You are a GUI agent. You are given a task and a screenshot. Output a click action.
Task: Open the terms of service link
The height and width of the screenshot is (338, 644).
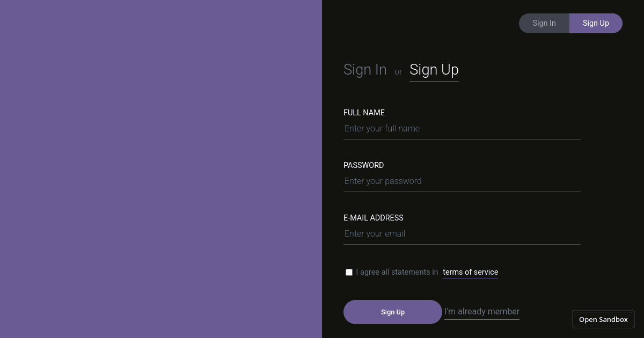pos(470,272)
